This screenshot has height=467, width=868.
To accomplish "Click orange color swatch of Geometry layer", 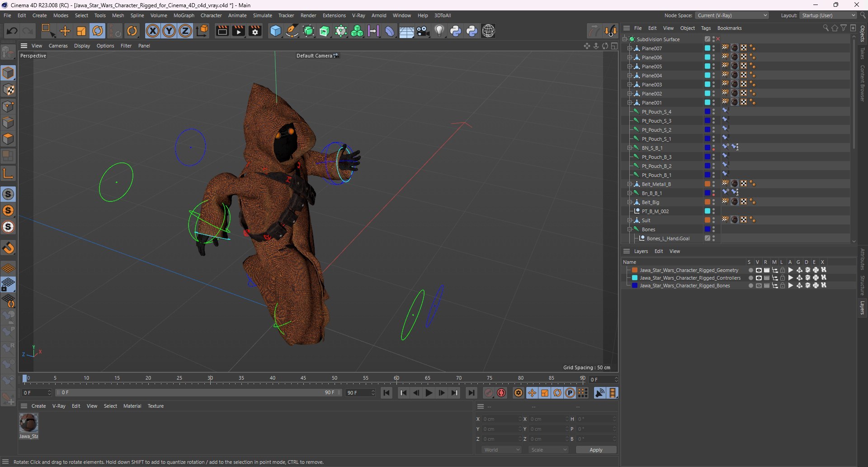I will (635, 270).
